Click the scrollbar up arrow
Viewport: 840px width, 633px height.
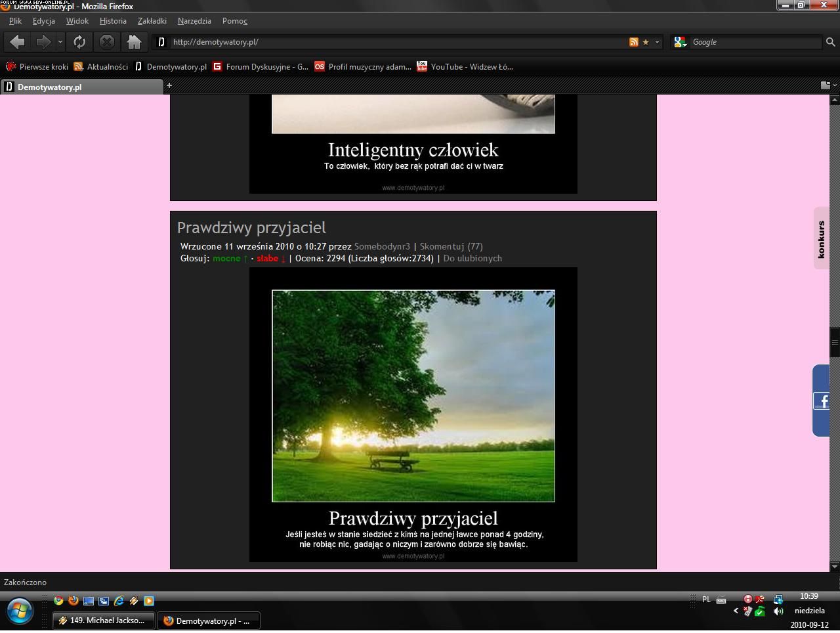835,100
